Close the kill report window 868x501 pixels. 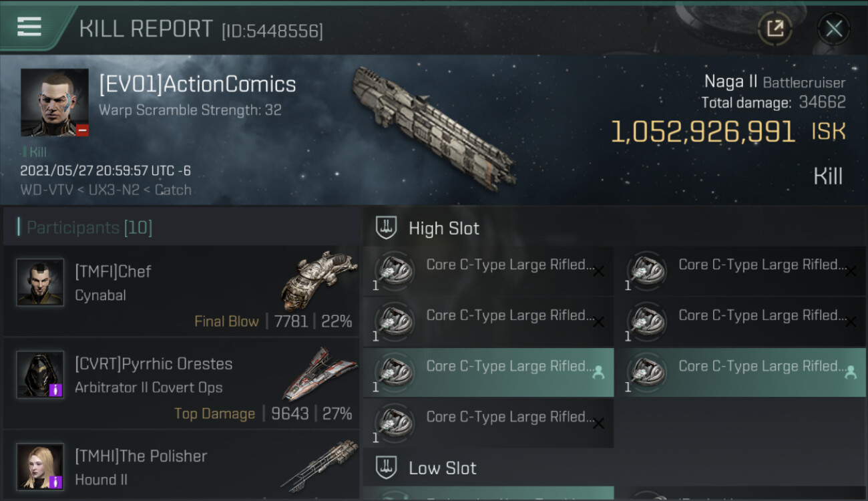[x=833, y=29]
